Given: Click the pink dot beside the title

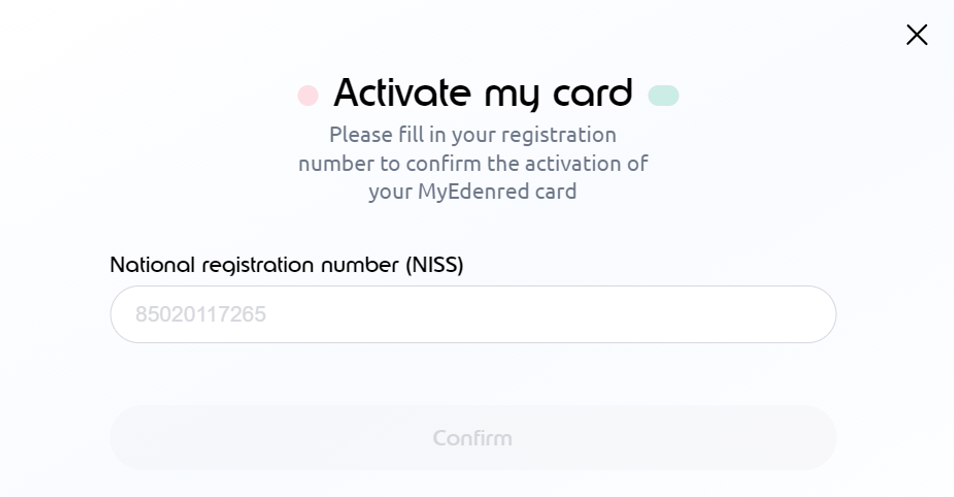Looking at the screenshot, I should pyautogui.click(x=308, y=96).
